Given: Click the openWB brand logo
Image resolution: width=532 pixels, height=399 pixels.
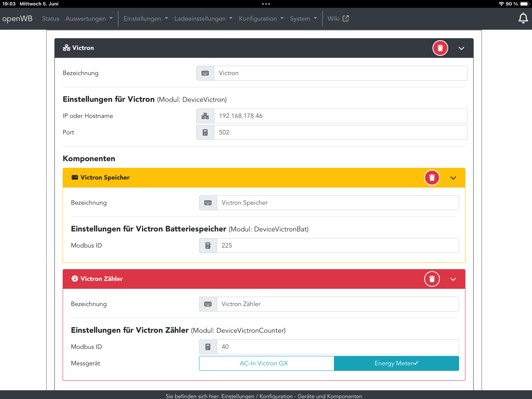Looking at the screenshot, I should click(17, 19).
